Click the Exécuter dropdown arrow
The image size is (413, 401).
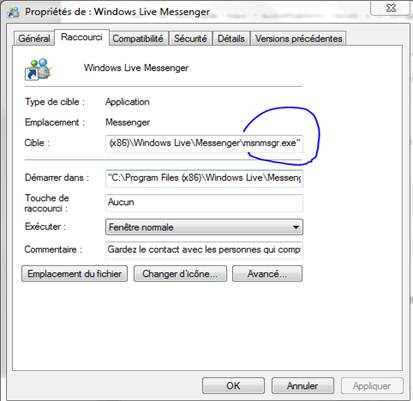tap(295, 227)
